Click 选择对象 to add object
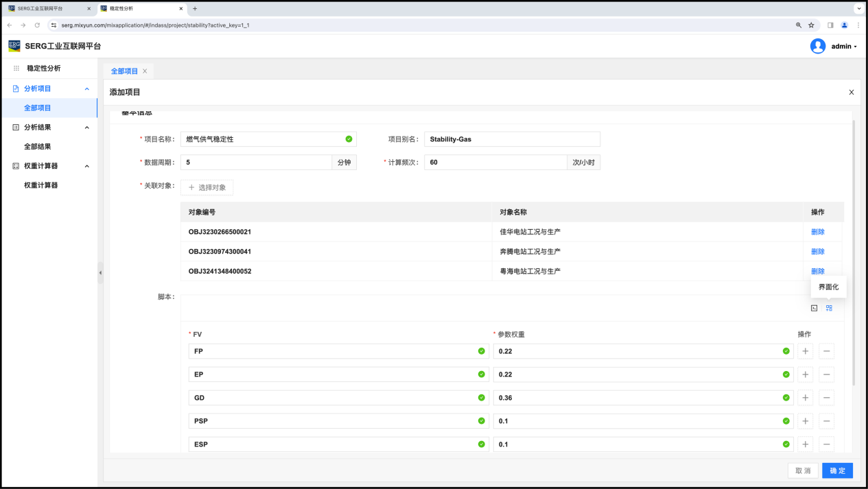Image resolution: width=868 pixels, height=489 pixels. [x=207, y=187]
